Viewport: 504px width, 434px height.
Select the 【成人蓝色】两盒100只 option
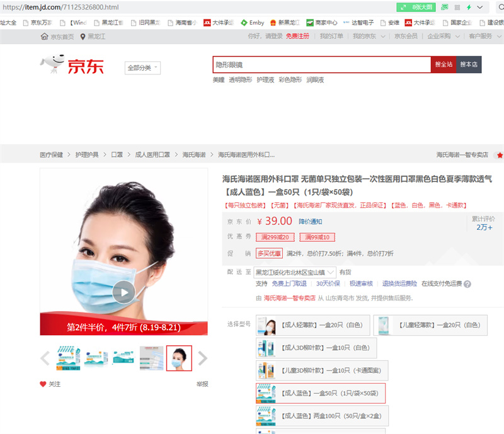point(323,416)
